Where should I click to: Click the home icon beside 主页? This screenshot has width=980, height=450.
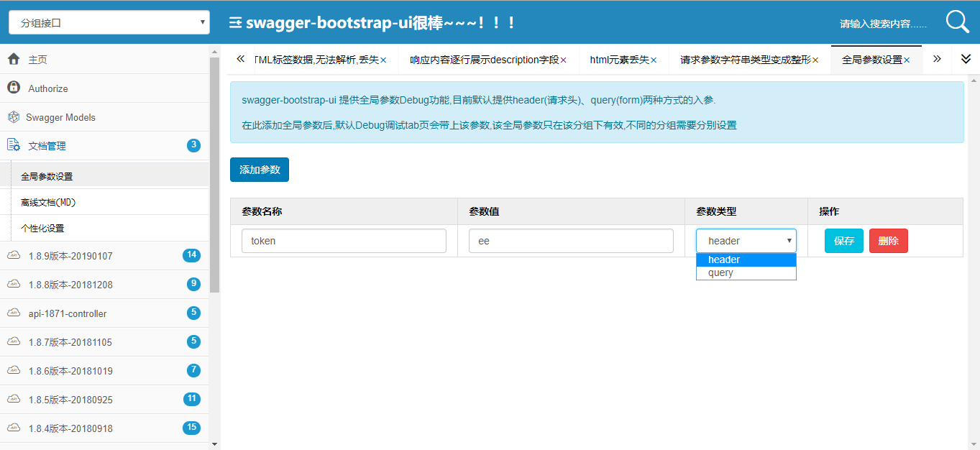[13, 60]
